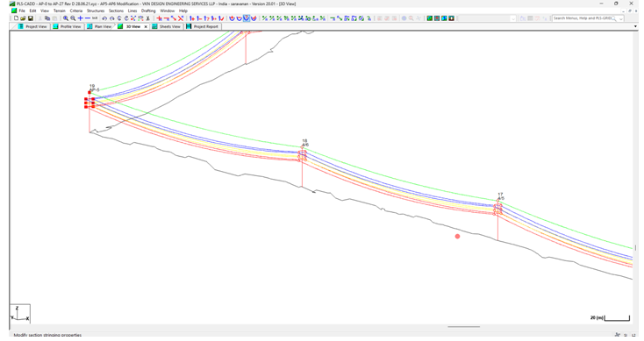This screenshot has height=341, width=644.
Task: Open the Terrain menu
Action: click(x=60, y=11)
